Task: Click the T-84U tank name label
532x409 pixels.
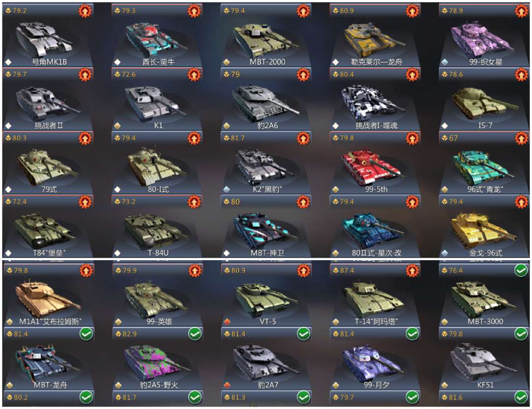Action: pos(158,253)
